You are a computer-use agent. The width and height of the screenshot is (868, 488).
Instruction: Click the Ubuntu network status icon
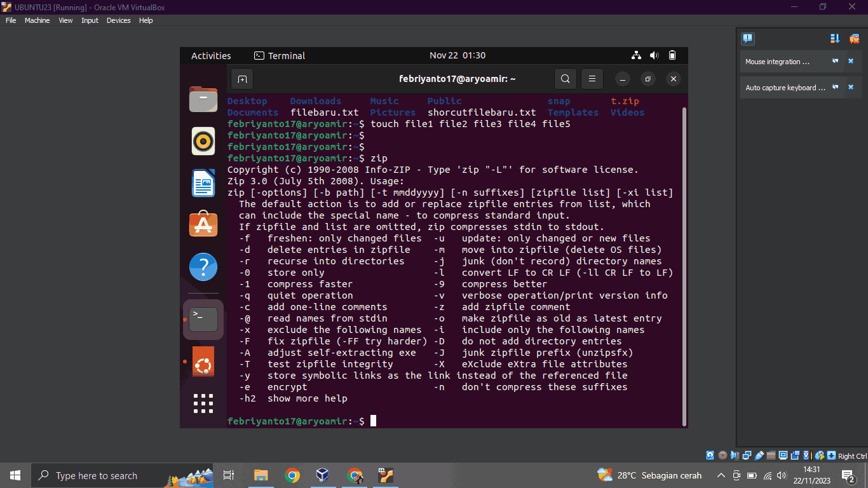click(637, 55)
